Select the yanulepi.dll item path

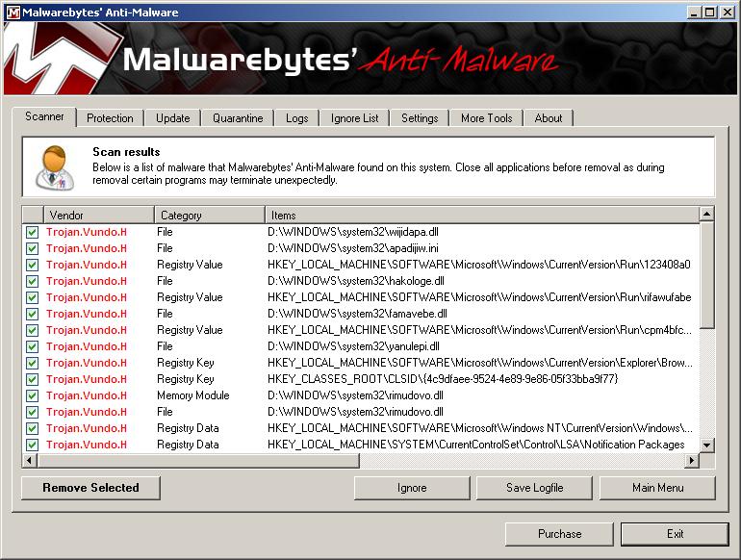click(x=353, y=346)
